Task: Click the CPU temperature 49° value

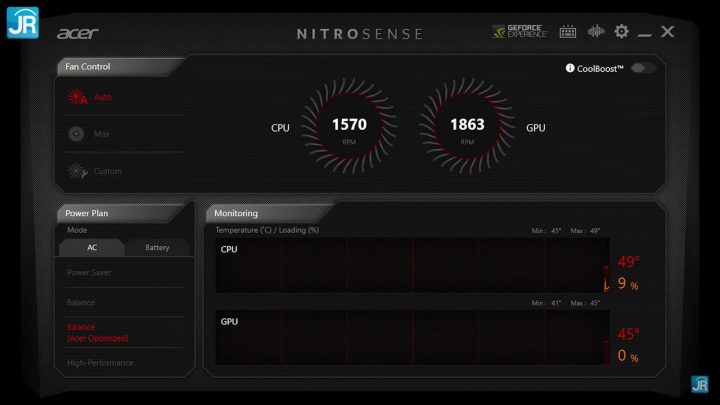Action: click(628, 262)
